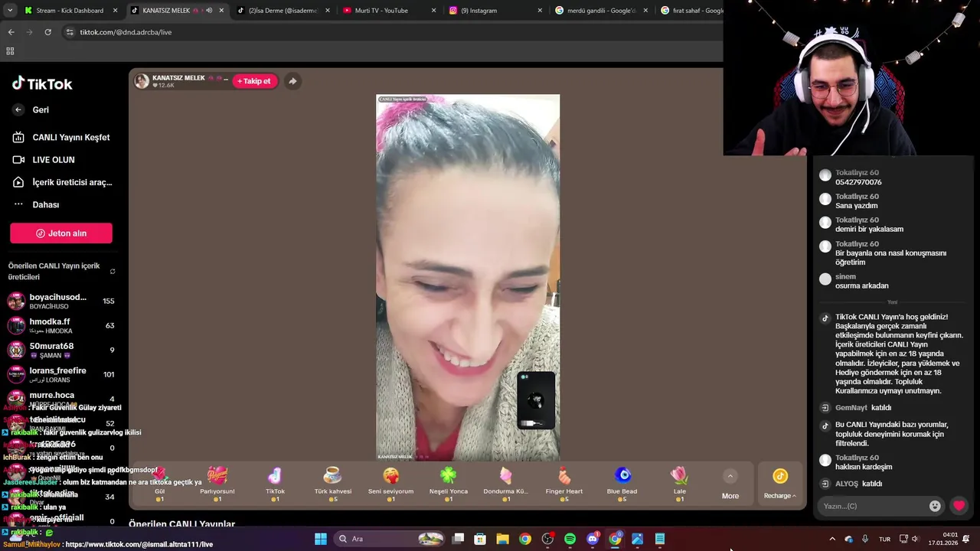The height and width of the screenshot is (551, 980).
Task: Send the Gül gift
Action: (x=160, y=484)
